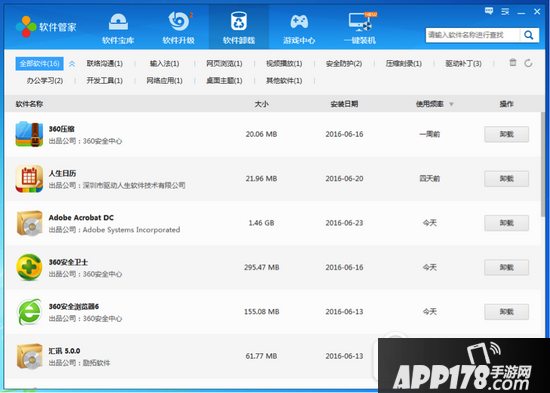
Task: Click the 软件管家 logo icon
Action: pyautogui.click(x=26, y=26)
